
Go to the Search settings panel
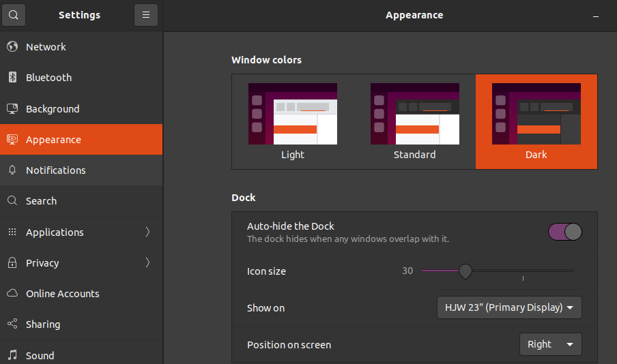(41, 201)
